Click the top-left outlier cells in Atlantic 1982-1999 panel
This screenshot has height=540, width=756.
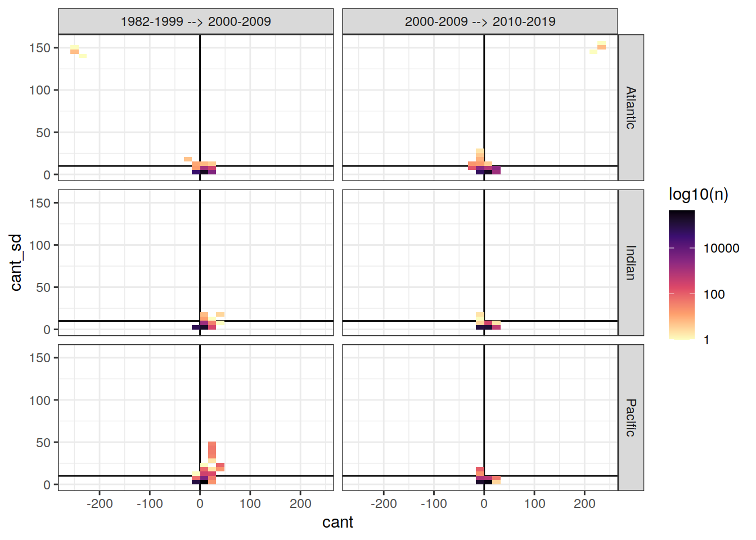[75, 51]
